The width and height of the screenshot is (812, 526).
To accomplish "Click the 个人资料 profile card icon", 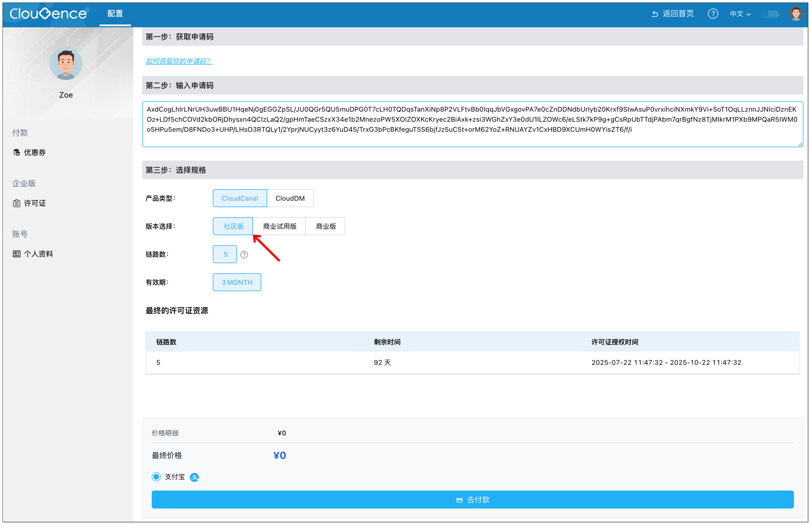I will 17,254.
